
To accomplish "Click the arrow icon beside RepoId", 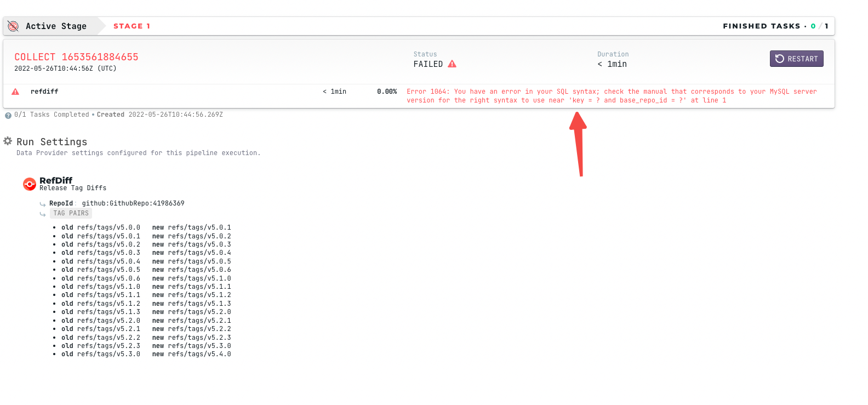I will pos(43,204).
